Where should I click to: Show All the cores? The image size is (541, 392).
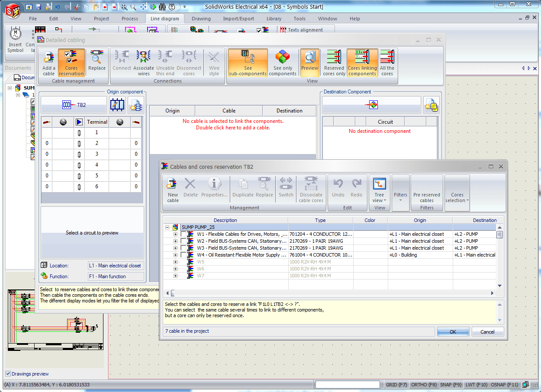point(387,63)
